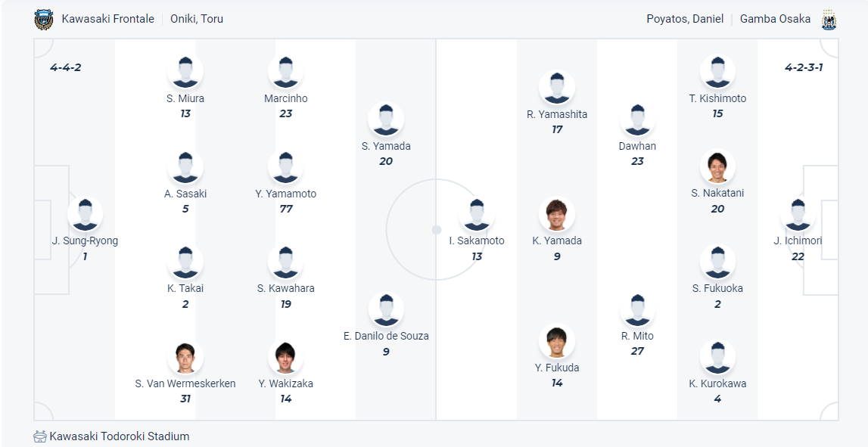Click the Gamba Osaka club crest
The height and width of the screenshot is (447, 868).
tap(829, 20)
